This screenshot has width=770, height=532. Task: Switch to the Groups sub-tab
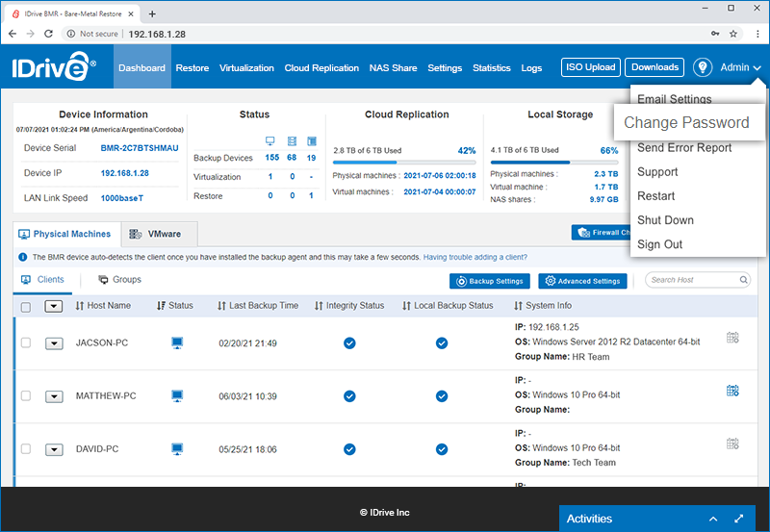coord(119,279)
